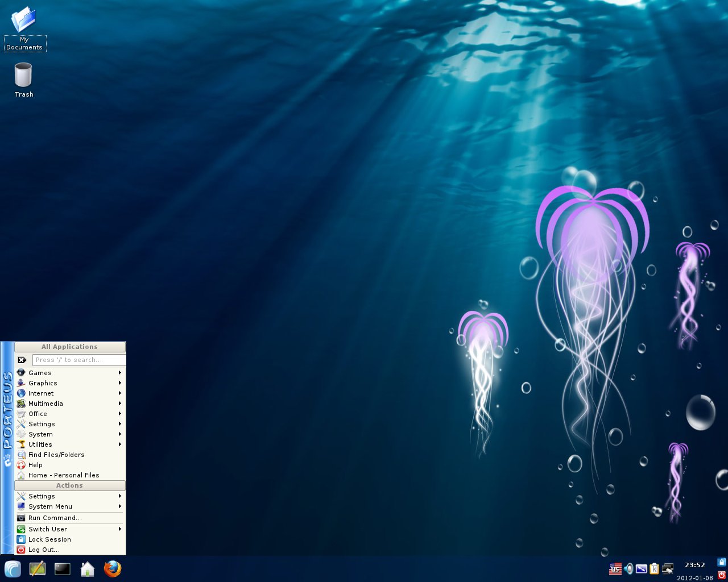Image resolution: width=728 pixels, height=582 pixels.
Task: Select Log Out... in the menu
Action: (44, 550)
